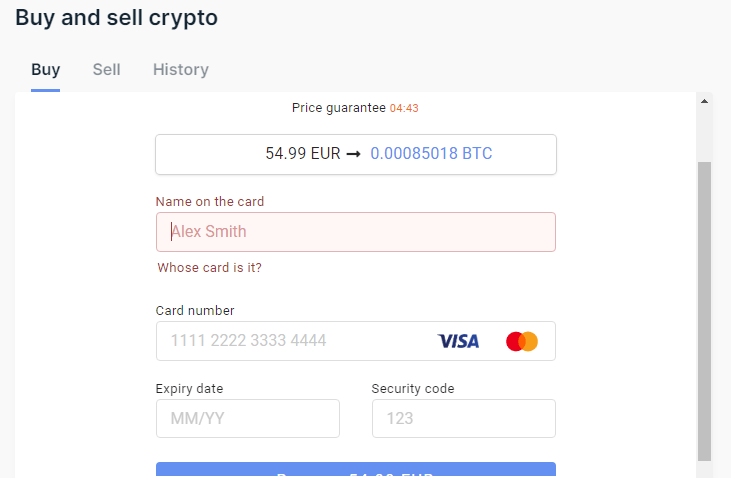Click the "Buy and sell crypto" heading
This screenshot has width=731, height=478.
116,18
